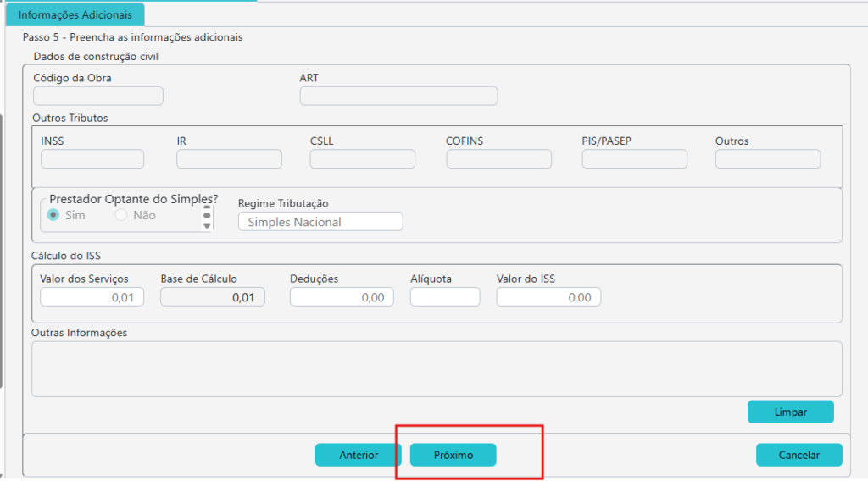
Task: Focus the ART text field
Action: [398, 96]
